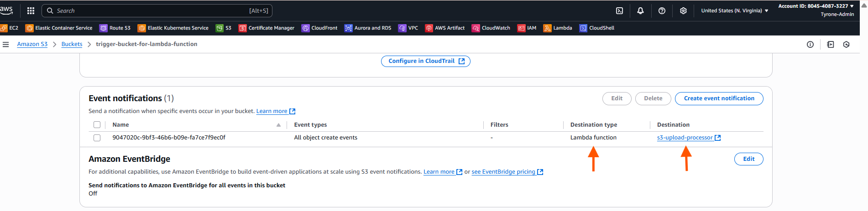This screenshot has height=211, width=868.
Task: Launch CloudShell from the top-right terminal icon
Action: tap(619, 10)
